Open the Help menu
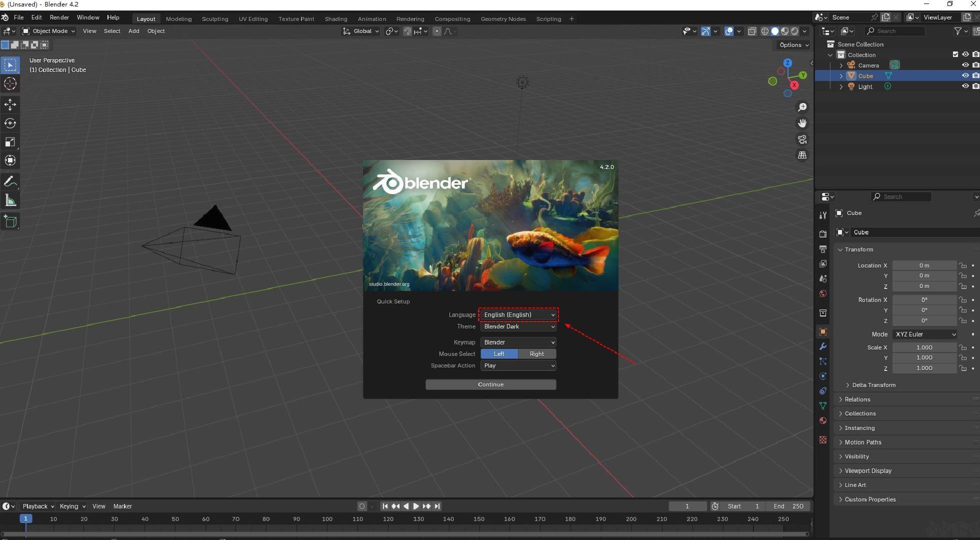 pyautogui.click(x=113, y=17)
